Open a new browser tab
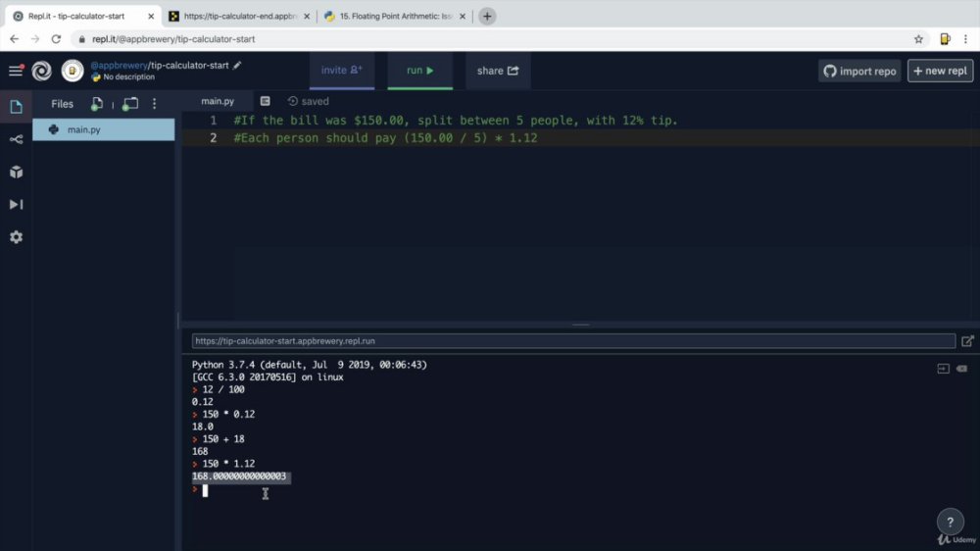Viewport: 980px width, 551px height. pos(487,17)
